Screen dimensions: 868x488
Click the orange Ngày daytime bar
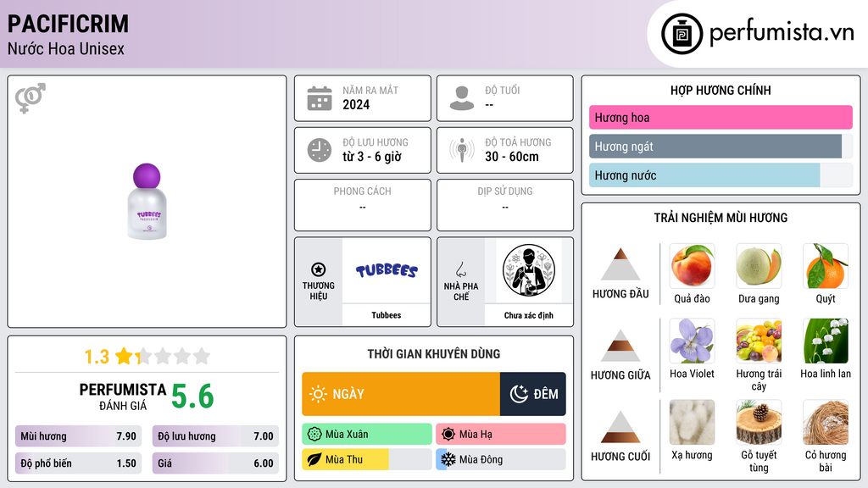point(401,394)
